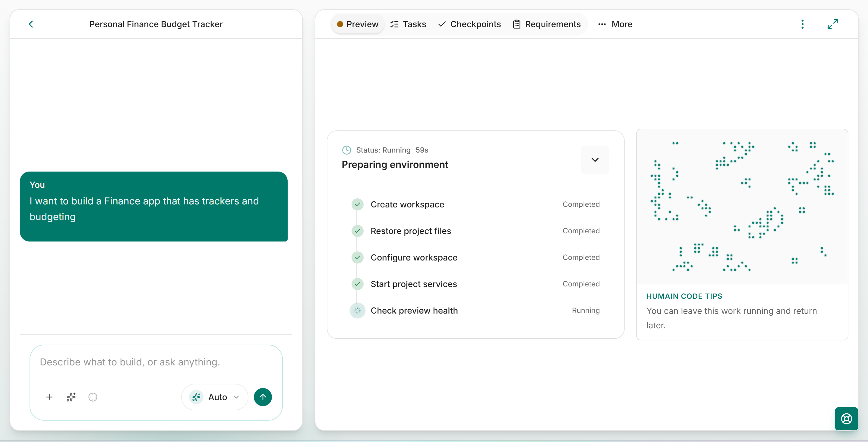Screen dimensions: 868x442
Task: Open the help lifebuoy support button
Action: pos(846,419)
